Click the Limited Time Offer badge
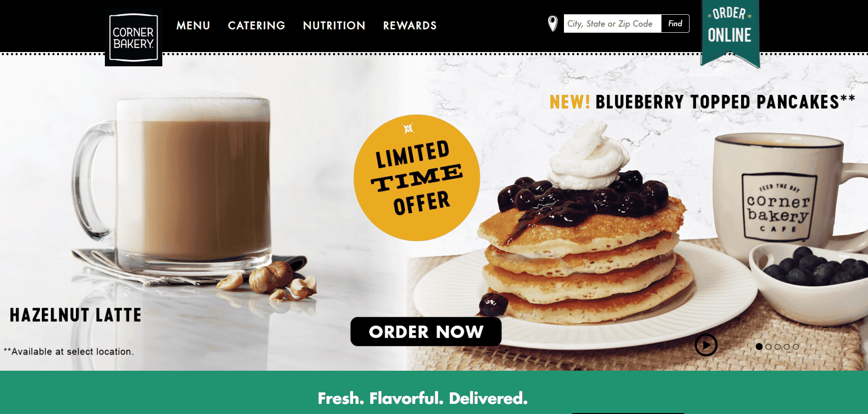 coord(417,178)
